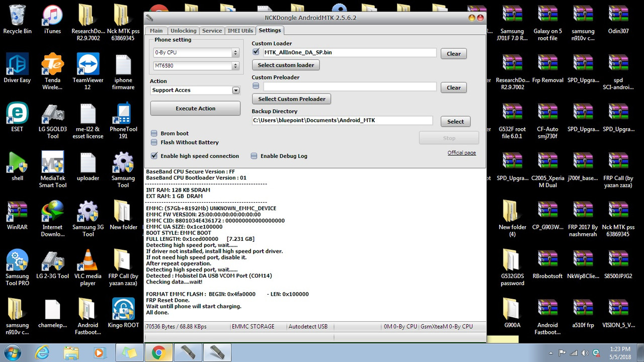Viewport: 644px width, 362px height.
Task: Switch to the Main tab
Action: pos(156,31)
